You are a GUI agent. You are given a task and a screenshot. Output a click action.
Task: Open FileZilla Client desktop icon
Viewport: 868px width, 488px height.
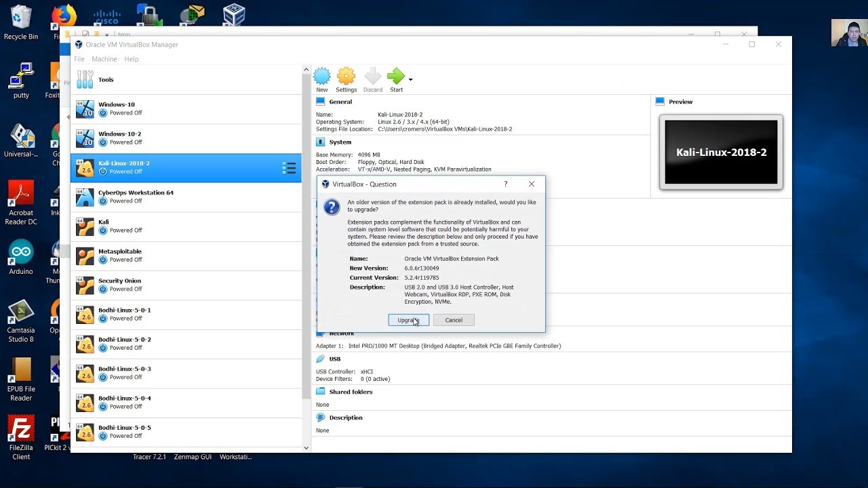click(21, 438)
